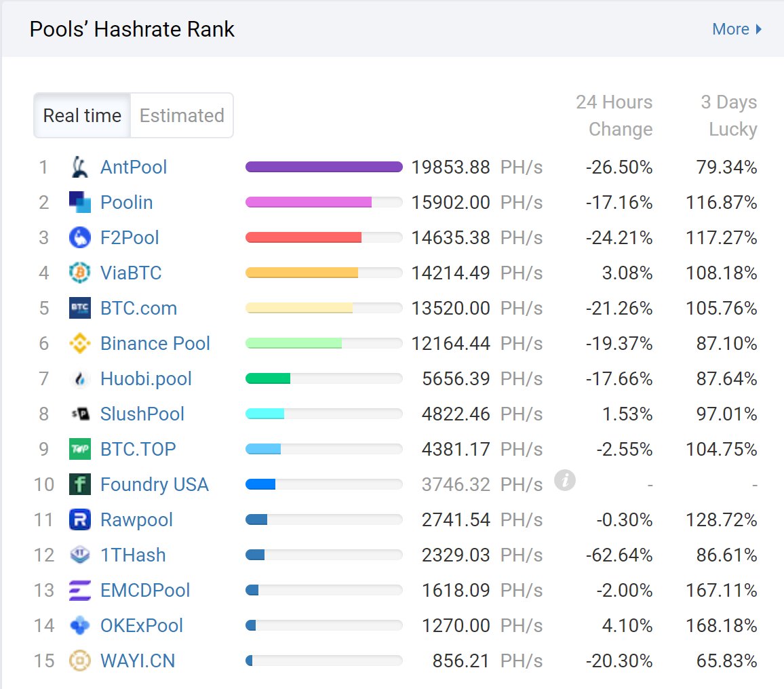Click AntPool's purple hashrate bar
The height and width of the screenshot is (689, 784).
click(x=324, y=167)
